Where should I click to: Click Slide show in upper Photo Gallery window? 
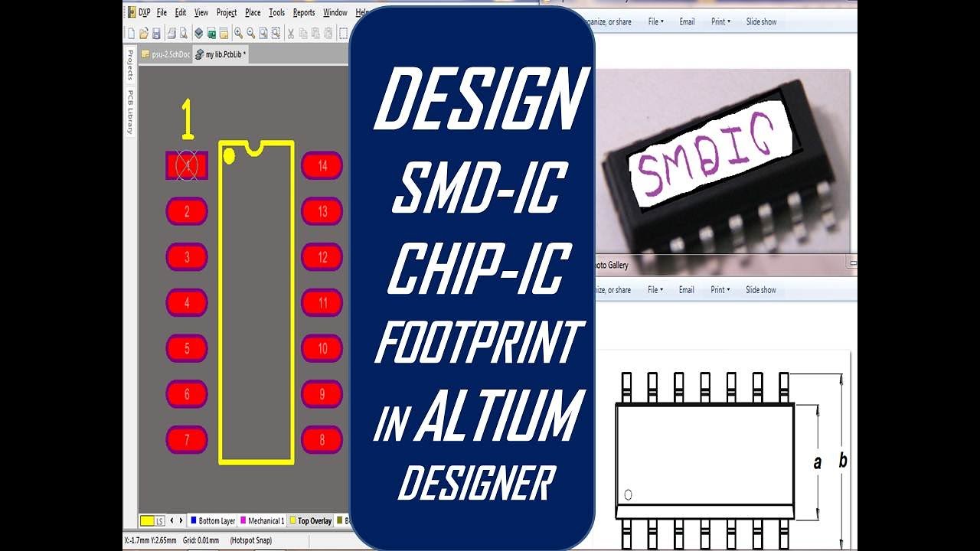tap(761, 21)
